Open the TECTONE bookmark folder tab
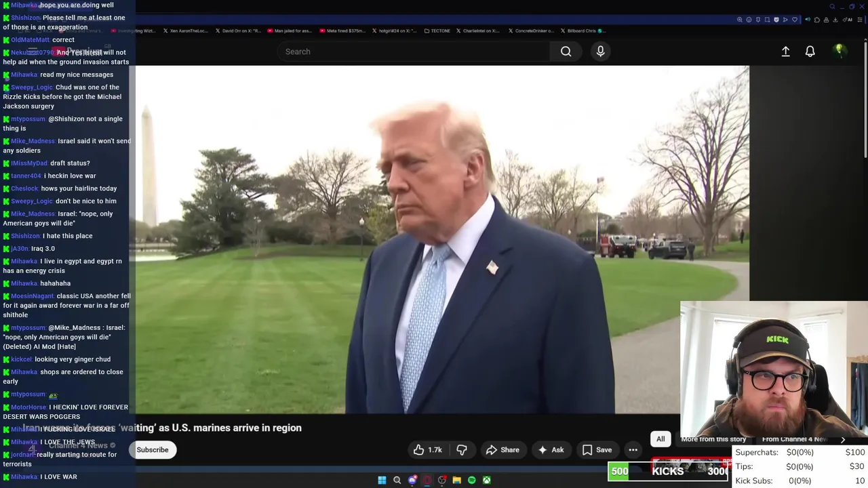868x488 pixels. 436,30
